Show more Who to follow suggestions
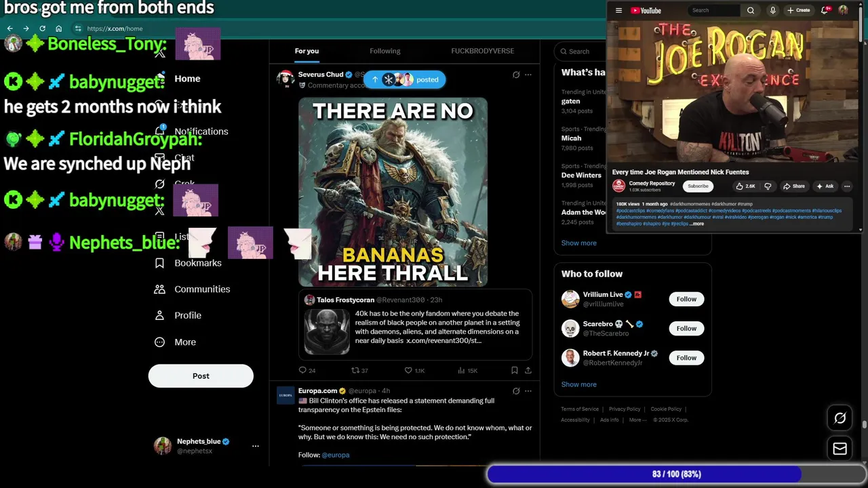This screenshot has height=488, width=868. (578, 384)
